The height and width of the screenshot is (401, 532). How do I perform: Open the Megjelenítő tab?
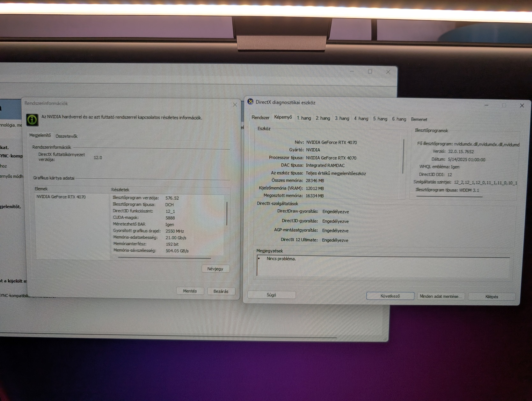pos(40,135)
